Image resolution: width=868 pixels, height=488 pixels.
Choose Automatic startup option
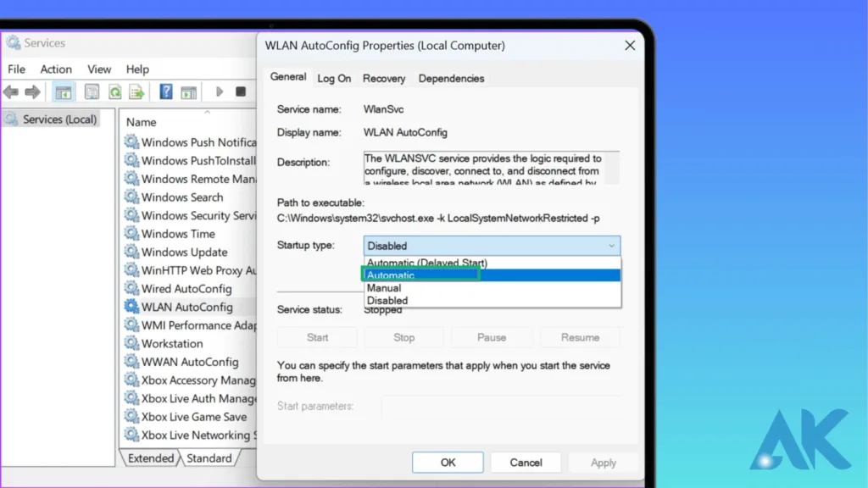click(492, 275)
